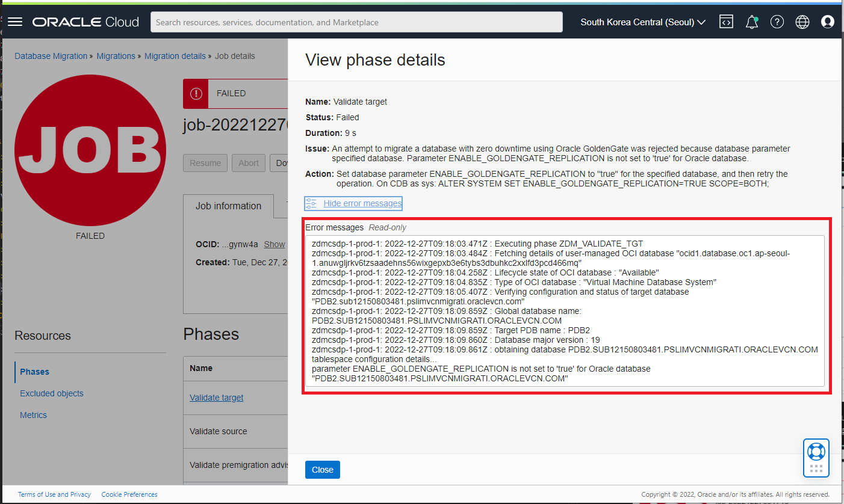The image size is (844, 504).
Task: Select Phases in Resources list
Action: (x=35, y=372)
